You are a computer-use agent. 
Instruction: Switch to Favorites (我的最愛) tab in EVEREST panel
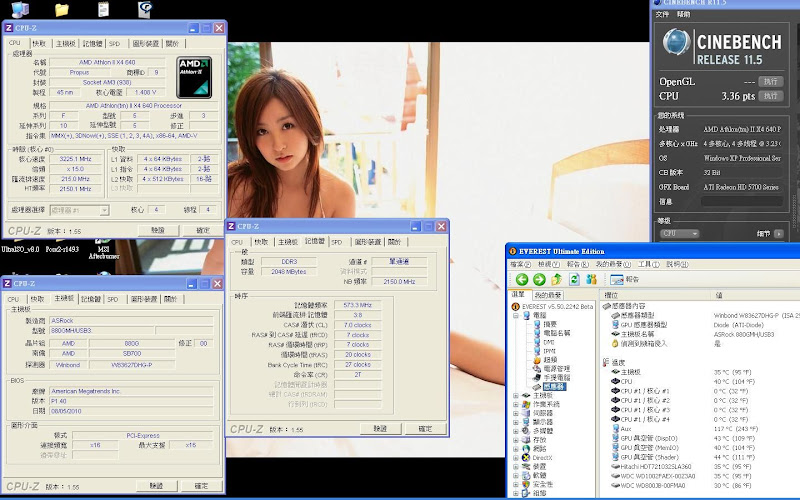coord(548,295)
